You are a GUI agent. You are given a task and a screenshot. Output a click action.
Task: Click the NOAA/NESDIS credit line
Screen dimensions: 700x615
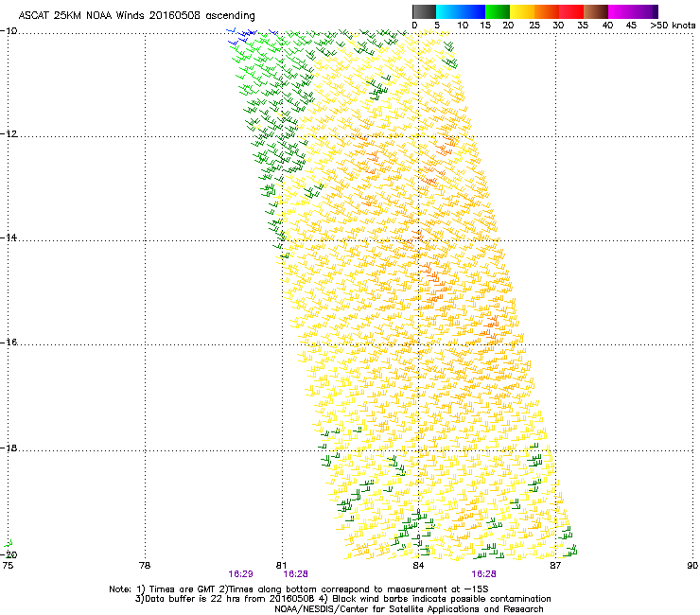click(x=409, y=609)
